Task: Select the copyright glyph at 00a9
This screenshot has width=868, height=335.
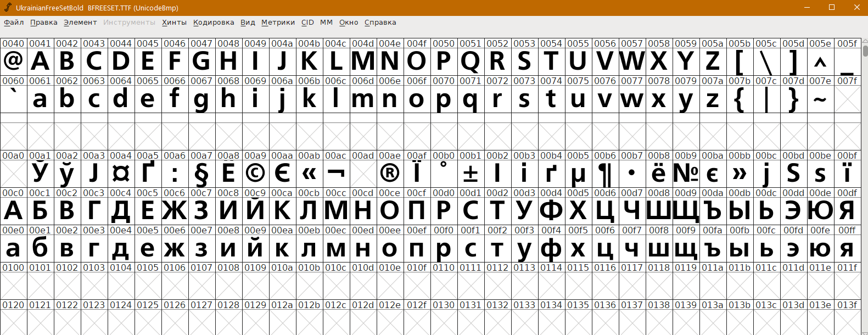Action: (255, 174)
